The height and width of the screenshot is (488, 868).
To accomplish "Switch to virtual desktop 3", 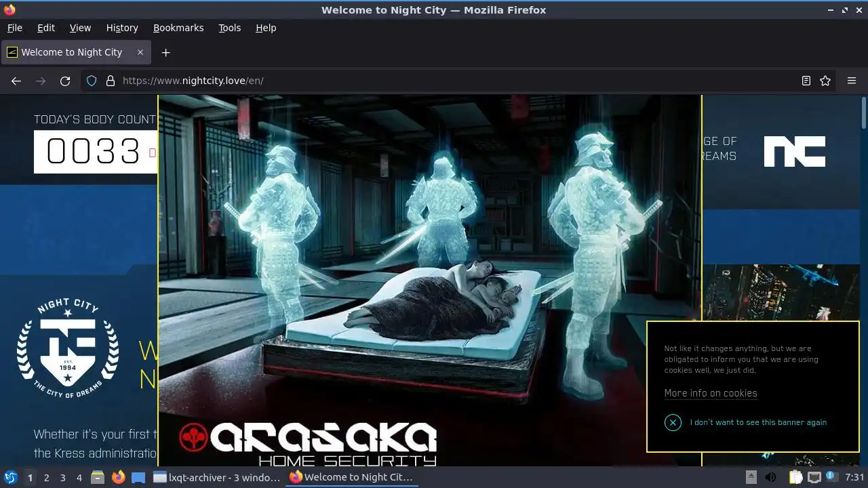I will point(62,477).
